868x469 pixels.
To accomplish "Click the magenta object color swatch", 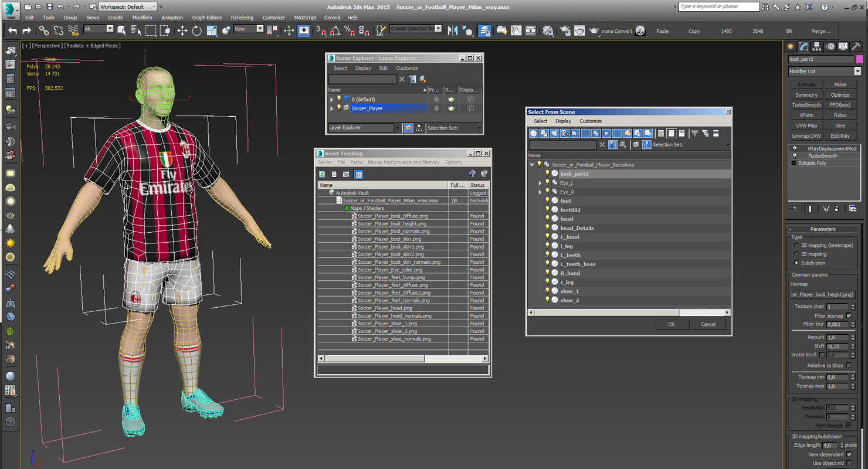I will point(860,59).
